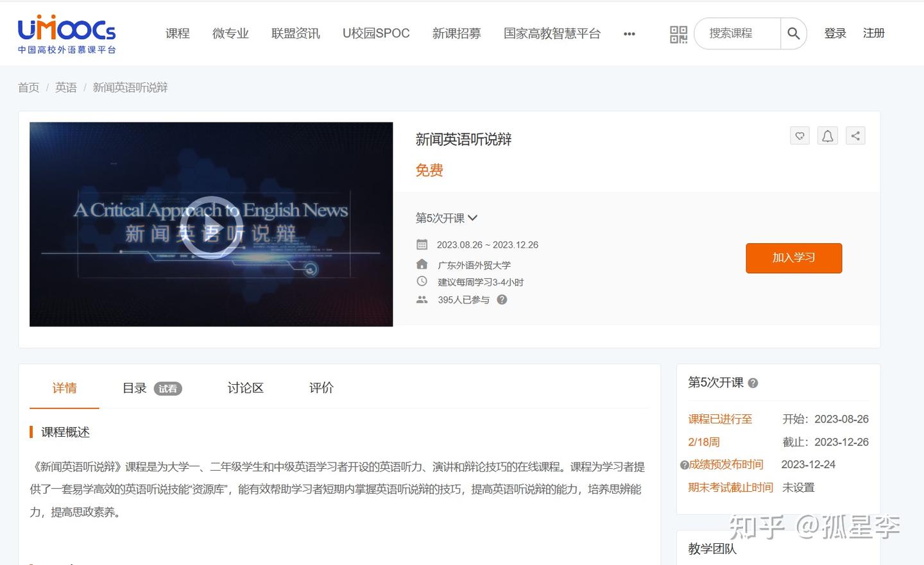This screenshot has width=924, height=565.
Task: Click the help icon beside 第5次开课 panel title
Action: [x=753, y=383]
